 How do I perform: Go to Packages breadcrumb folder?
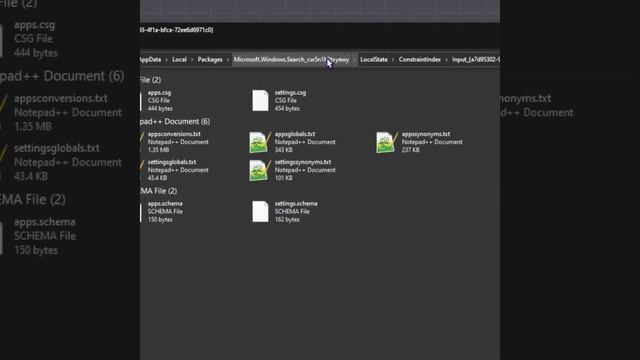pos(210,60)
